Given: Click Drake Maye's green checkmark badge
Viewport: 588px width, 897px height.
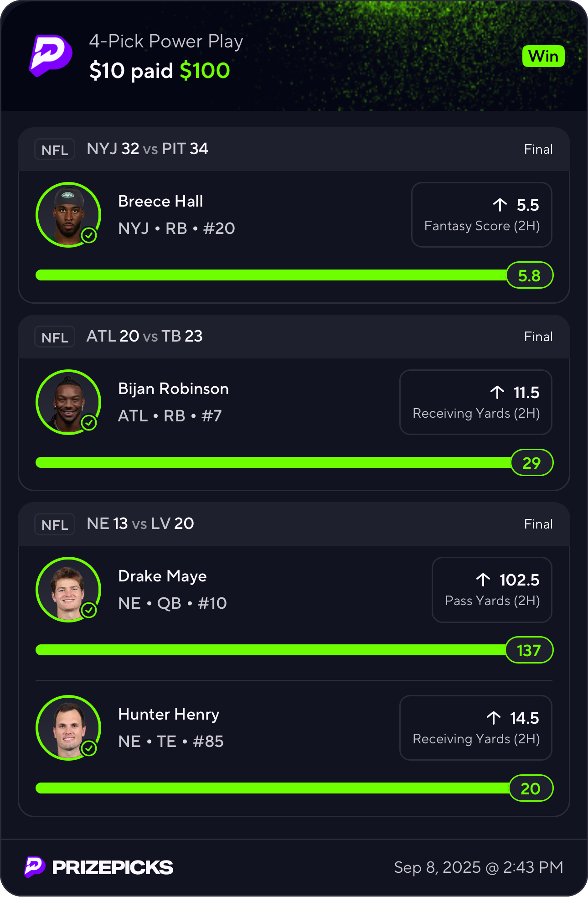Looking at the screenshot, I should click(x=89, y=610).
